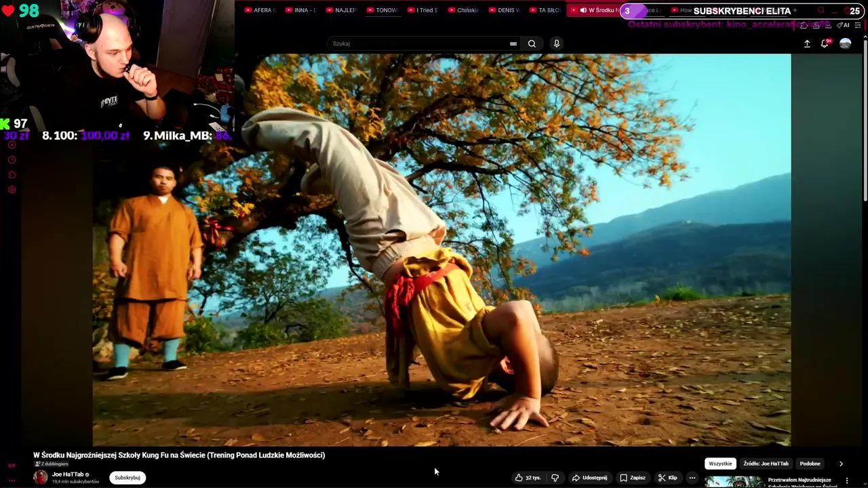Open sidebar three-dot more icon

tap(12, 481)
